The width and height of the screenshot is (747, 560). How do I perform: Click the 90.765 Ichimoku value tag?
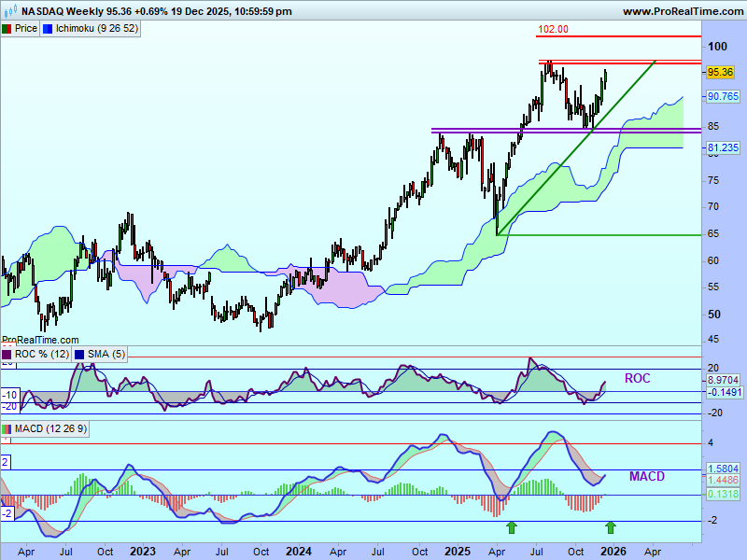[724, 96]
